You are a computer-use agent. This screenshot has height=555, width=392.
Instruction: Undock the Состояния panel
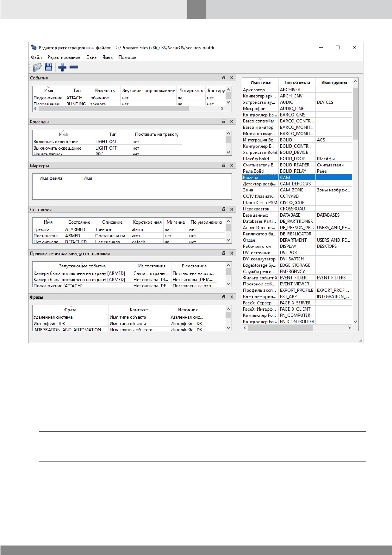(x=224, y=209)
